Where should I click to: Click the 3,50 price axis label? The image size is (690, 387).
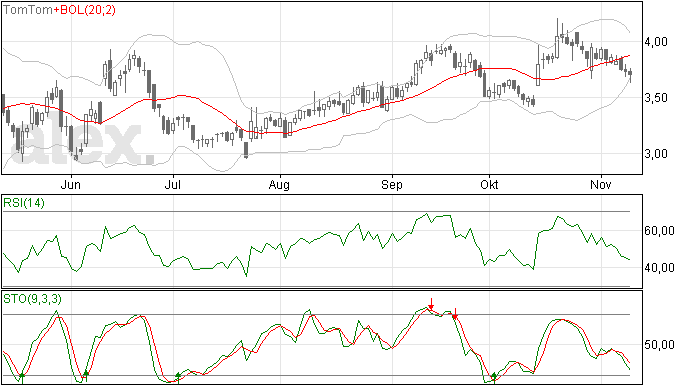(x=656, y=98)
